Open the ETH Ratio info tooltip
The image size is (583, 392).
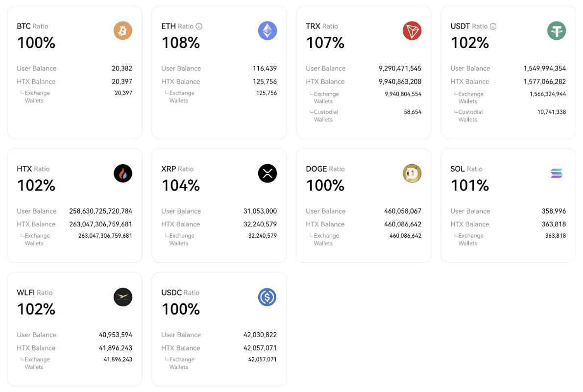tap(198, 26)
